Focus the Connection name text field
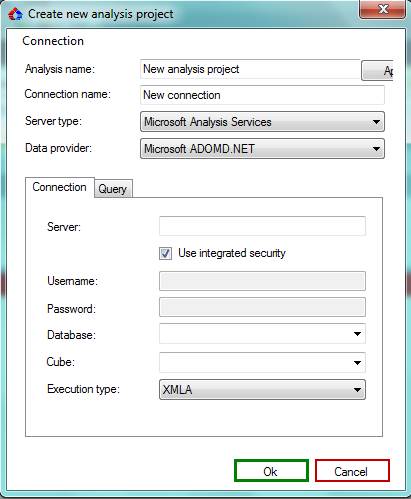Screen dimensions: 411x499 262,95
